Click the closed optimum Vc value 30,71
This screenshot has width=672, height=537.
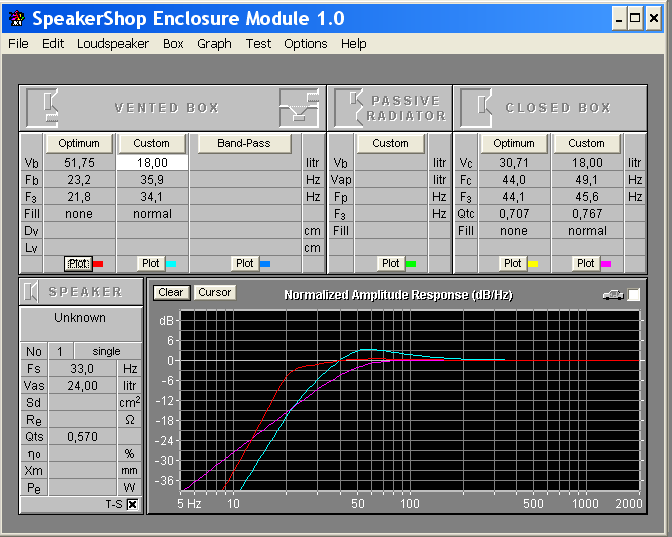click(514, 163)
